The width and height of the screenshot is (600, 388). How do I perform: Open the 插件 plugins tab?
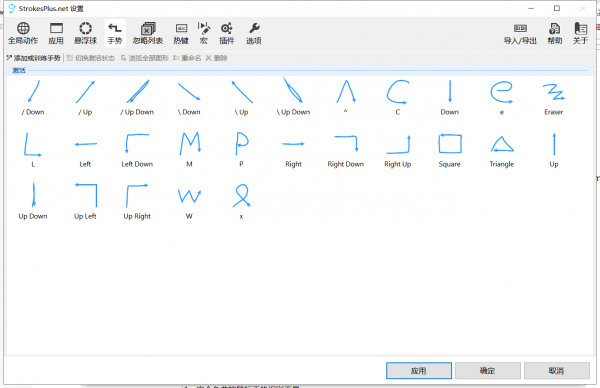(x=227, y=33)
